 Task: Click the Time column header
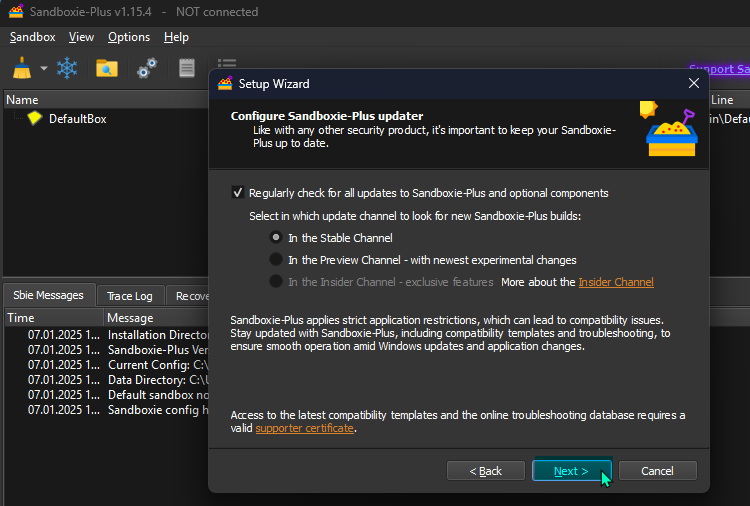pos(54,318)
